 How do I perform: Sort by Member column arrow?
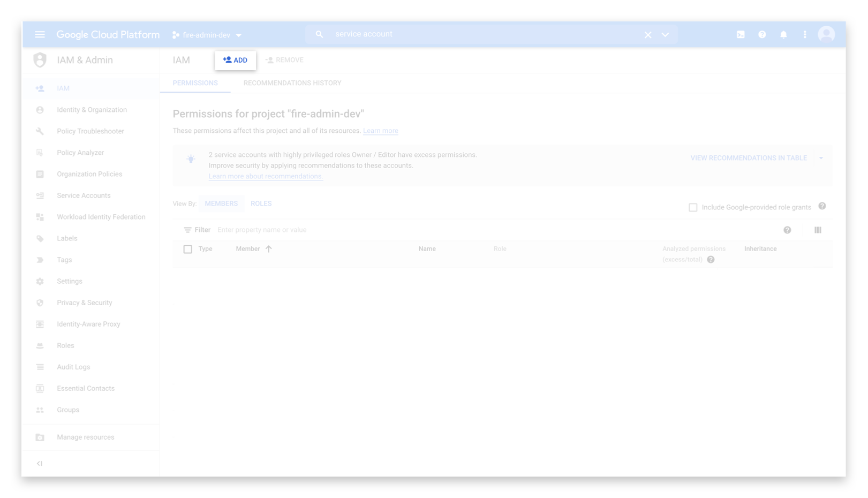[269, 249]
